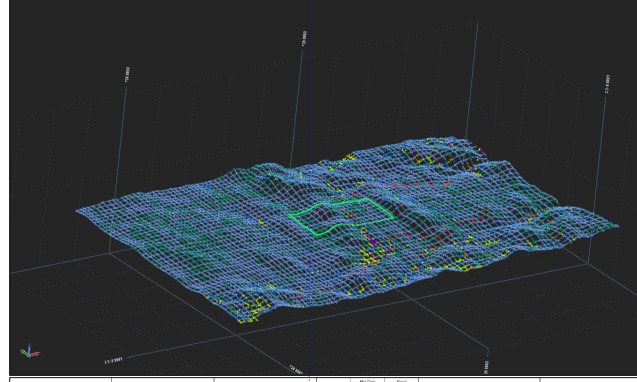This screenshot has width=637, height=382.
Task: Click the bottom-right axis tick label
Action: coord(487,367)
